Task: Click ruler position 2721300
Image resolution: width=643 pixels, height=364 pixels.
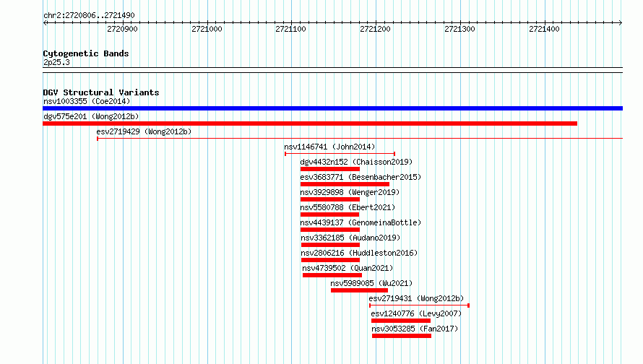Action: [x=459, y=29]
